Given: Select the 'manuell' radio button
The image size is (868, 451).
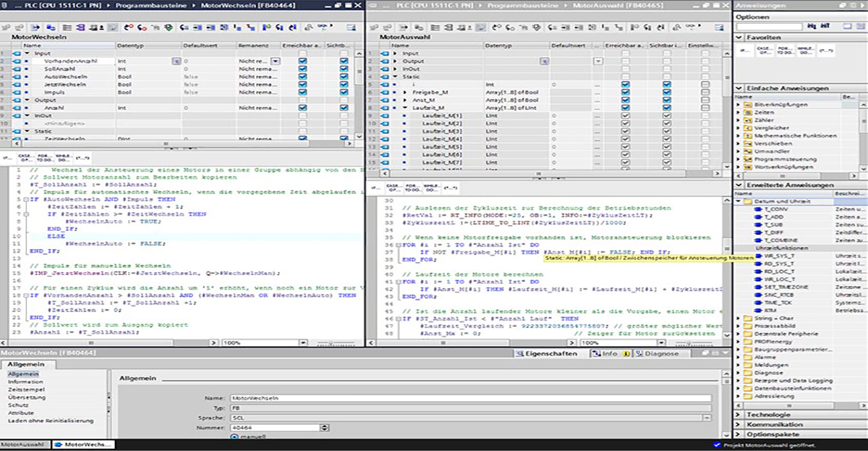Looking at the screenshot, I should coord(233,437).
